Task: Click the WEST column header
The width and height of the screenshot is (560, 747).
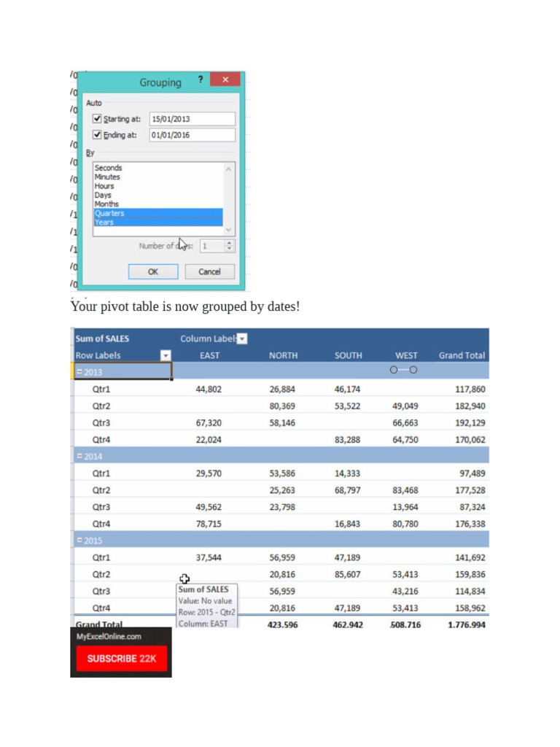Action: point(406,355)
